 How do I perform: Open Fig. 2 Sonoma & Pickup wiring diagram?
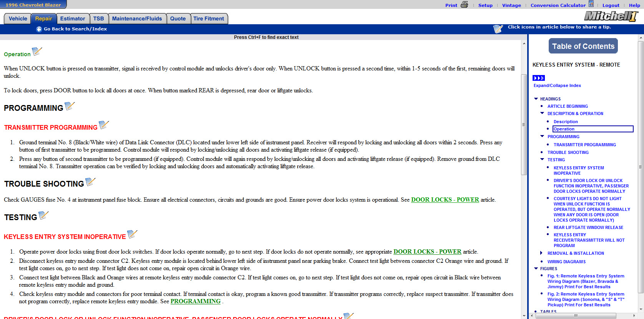[x=586, y=299]
